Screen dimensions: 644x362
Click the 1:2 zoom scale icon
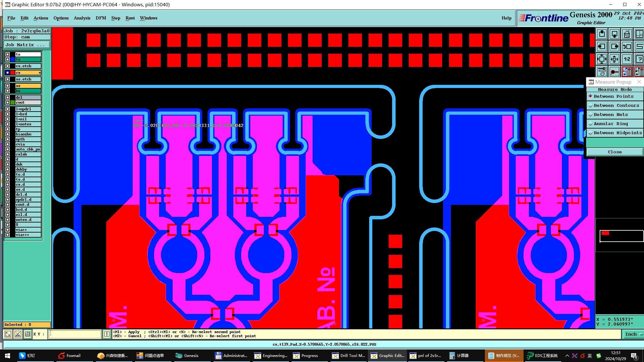[x=627, y=59]
